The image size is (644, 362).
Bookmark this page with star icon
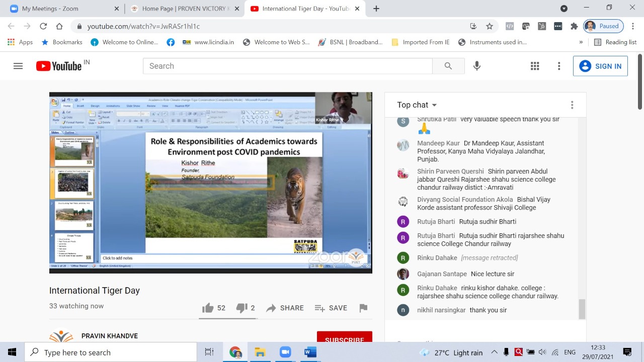tap(489, 26)
